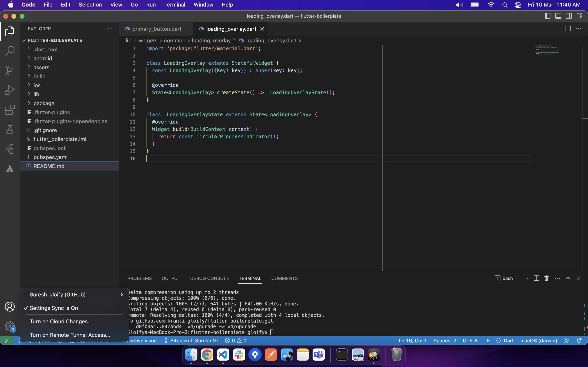Open the Testing flask view

click(10, 129)
